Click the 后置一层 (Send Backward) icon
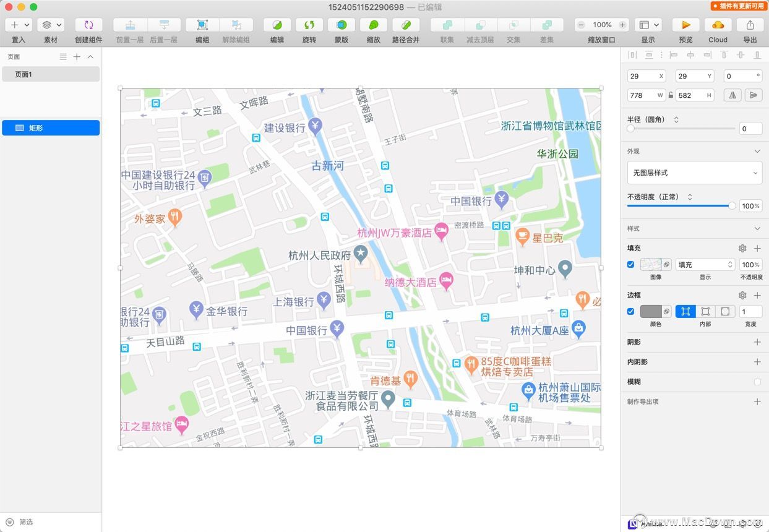 click(x=164, y=25)
